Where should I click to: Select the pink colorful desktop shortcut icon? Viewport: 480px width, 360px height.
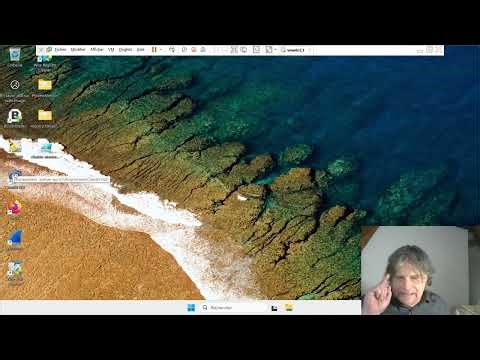coord(14,208)
